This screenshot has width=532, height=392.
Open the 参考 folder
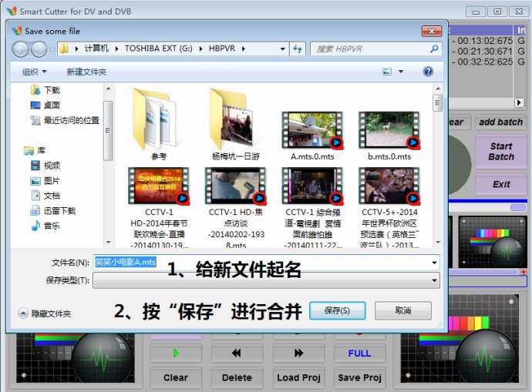159,124
